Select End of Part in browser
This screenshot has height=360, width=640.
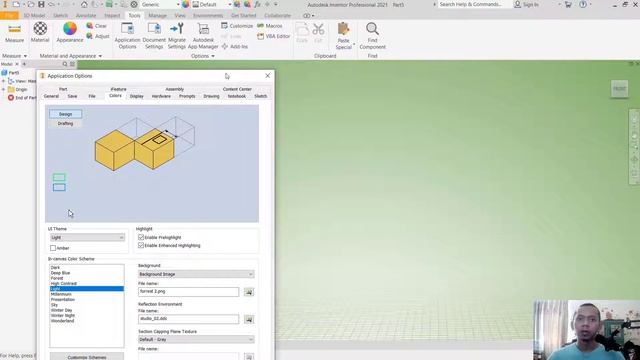pyautogui.click(x=22, y=98)
